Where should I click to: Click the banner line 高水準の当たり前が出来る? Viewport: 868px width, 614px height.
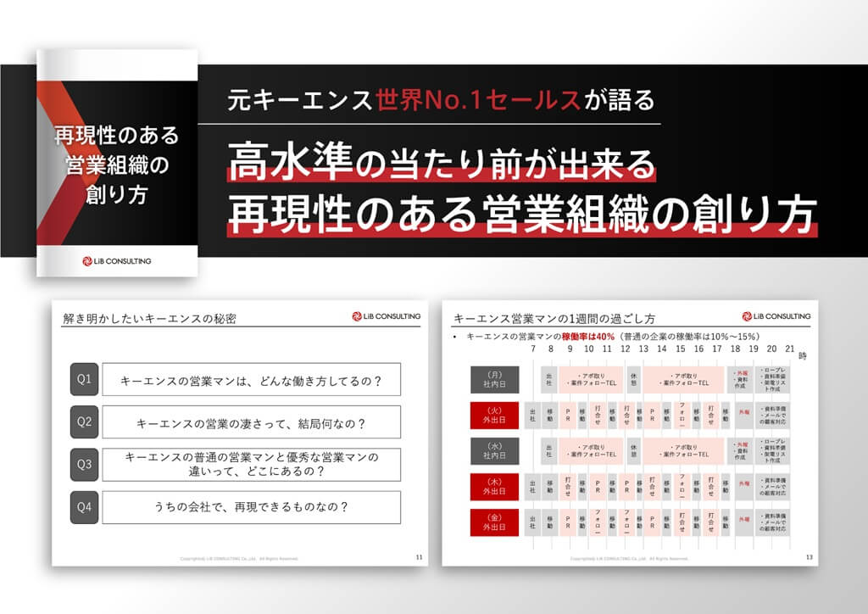click(441, 161)
